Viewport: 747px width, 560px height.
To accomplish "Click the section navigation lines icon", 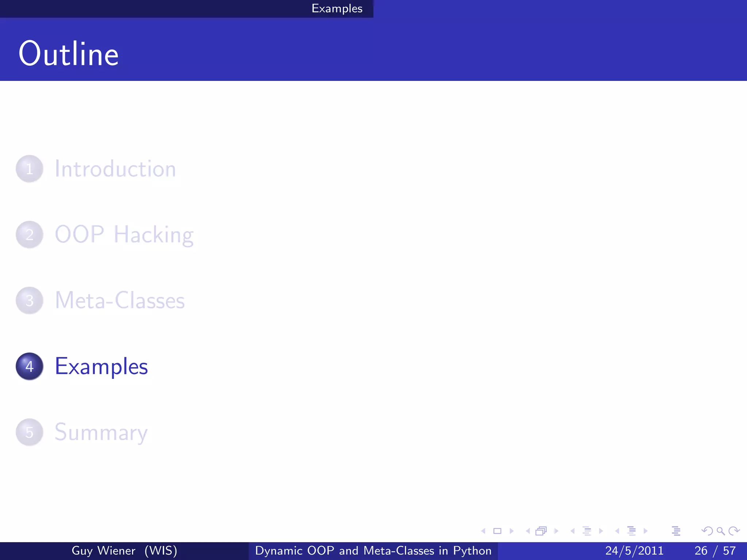I will coord(631,531).
